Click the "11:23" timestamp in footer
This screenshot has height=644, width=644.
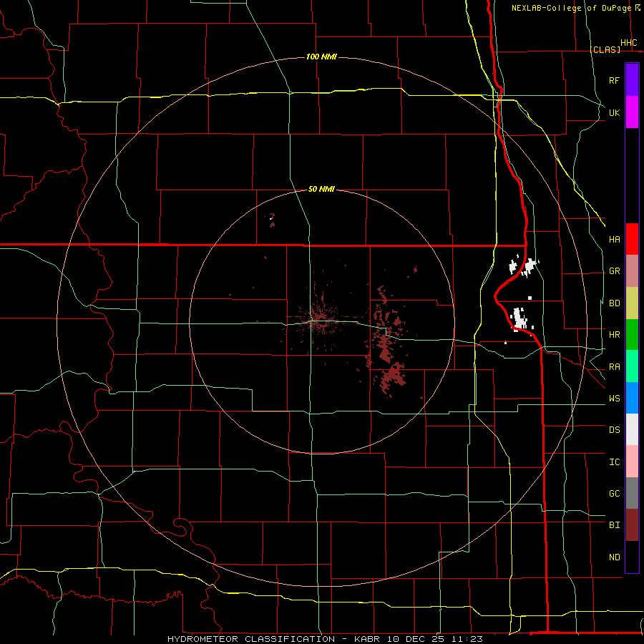pyautogui.click(x=467, y=639)
